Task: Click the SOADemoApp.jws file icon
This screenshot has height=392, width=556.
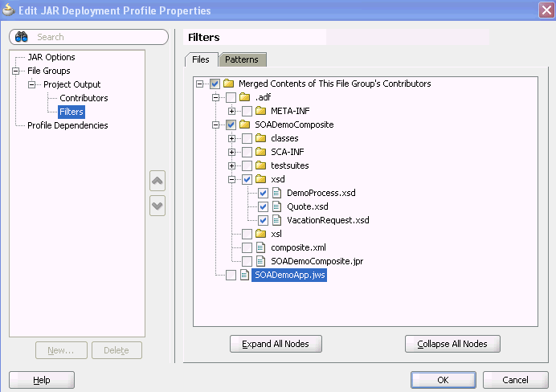Action: click(x=245, y=275)
